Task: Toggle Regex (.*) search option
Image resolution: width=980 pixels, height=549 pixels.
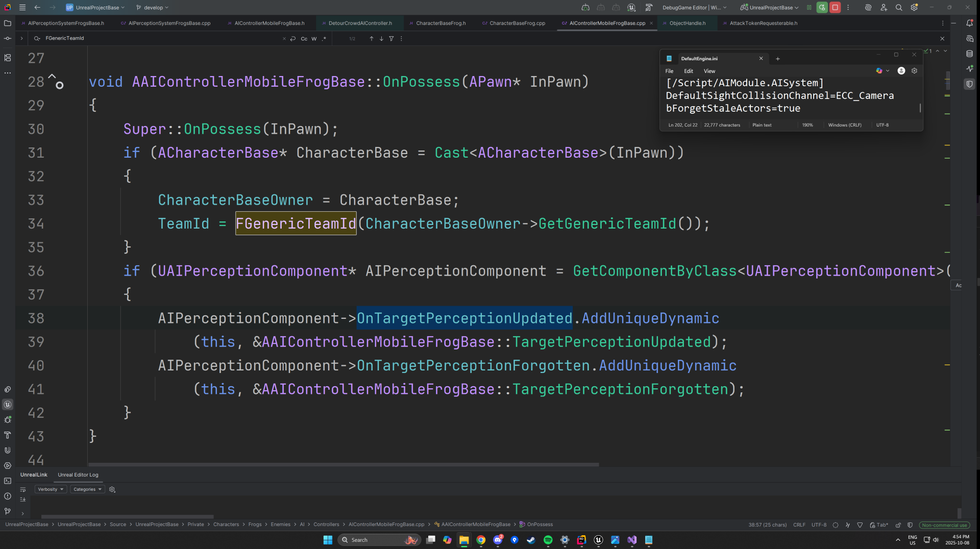Action: pos(324,39)
